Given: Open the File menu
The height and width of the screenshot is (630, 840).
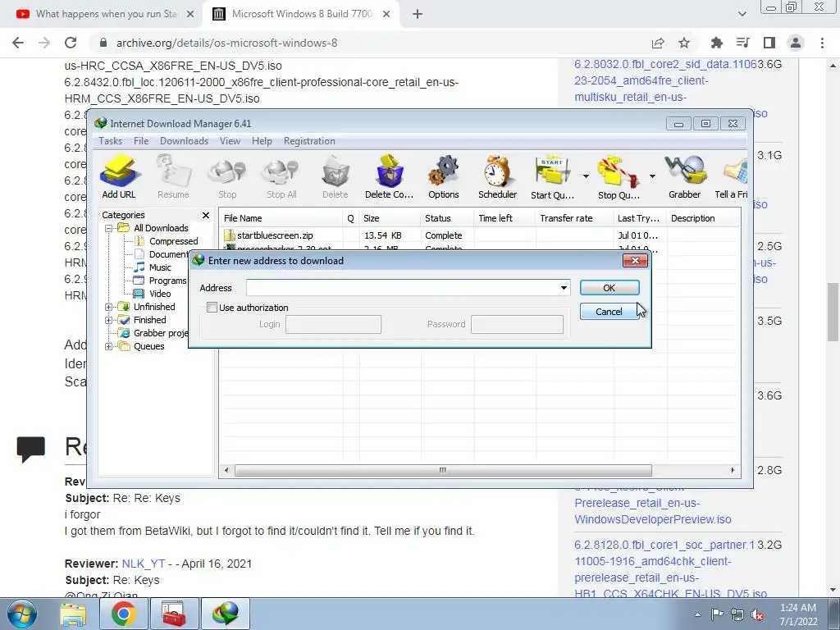Looking at the screenshot, I should [141, 141].
